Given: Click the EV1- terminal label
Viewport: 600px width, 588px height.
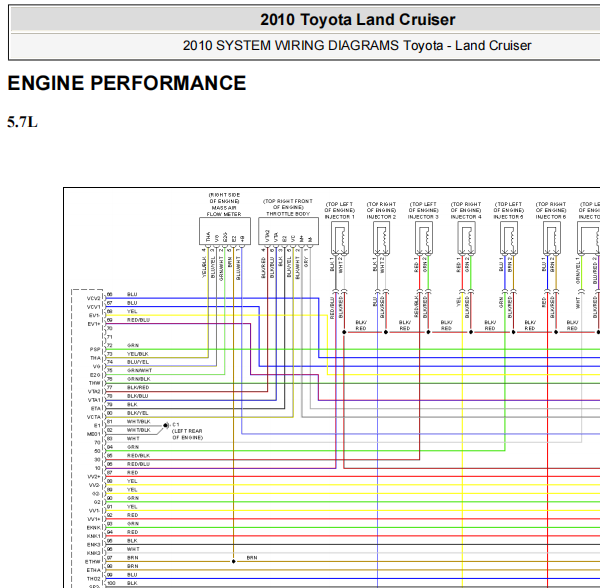Looking at the screenshot, I should [95, 316].
